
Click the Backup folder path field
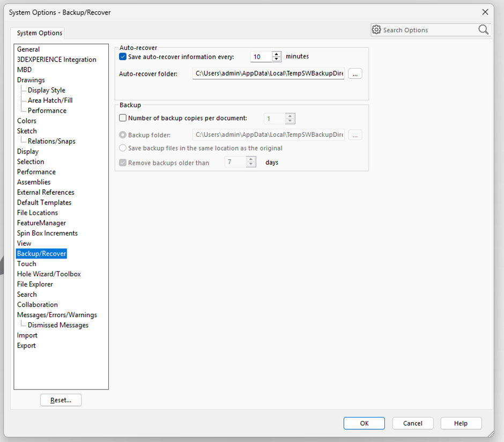[x=269, y=135]
